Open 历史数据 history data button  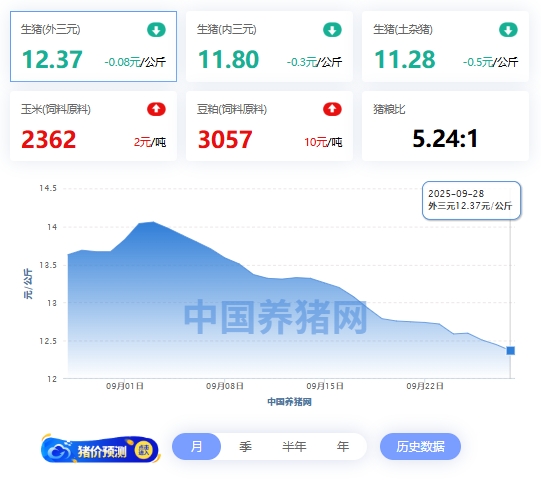[x=420, y=446]
